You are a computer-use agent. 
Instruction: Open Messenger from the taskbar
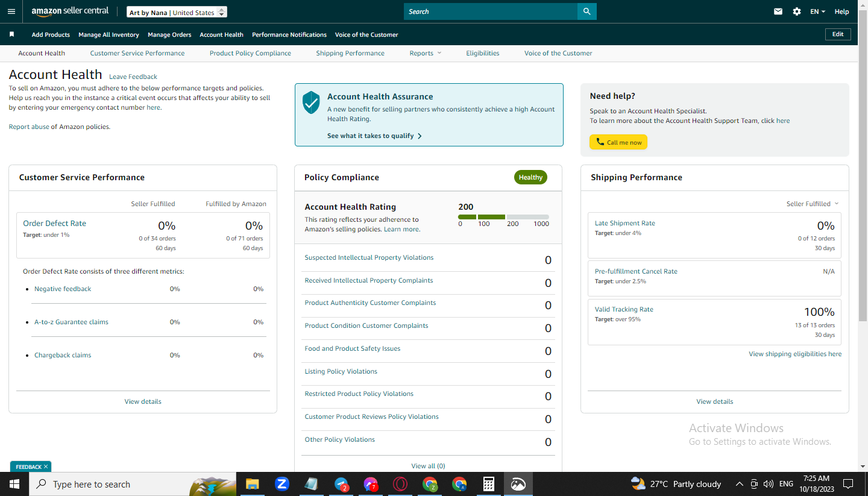click(x=371, y=484)
